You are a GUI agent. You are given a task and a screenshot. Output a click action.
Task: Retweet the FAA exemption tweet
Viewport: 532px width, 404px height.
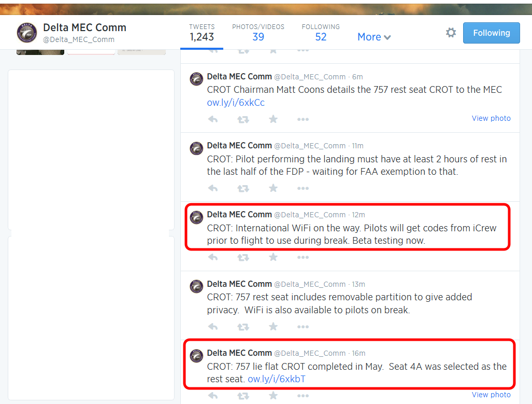pos(243,188)
